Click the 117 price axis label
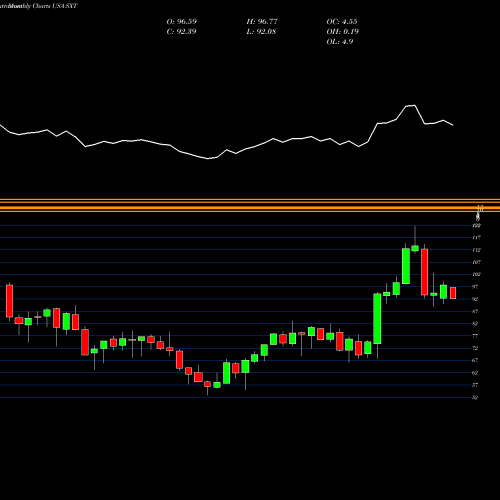 [477, 238]
